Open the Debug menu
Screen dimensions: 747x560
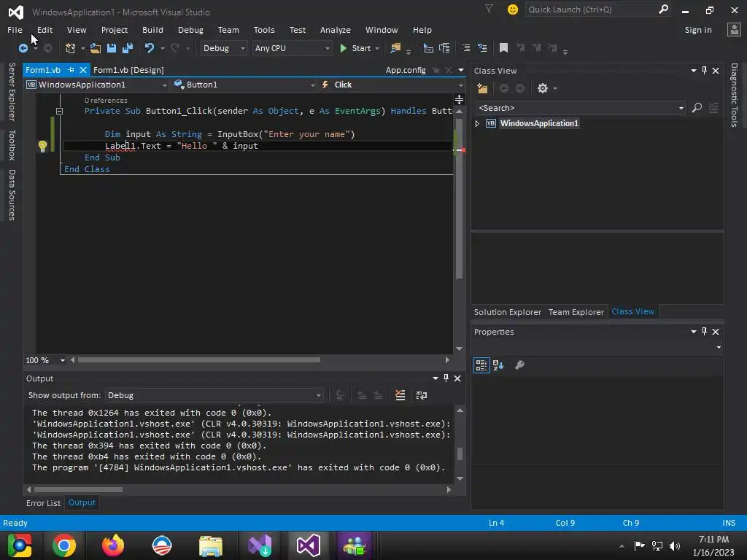point(190,30)
